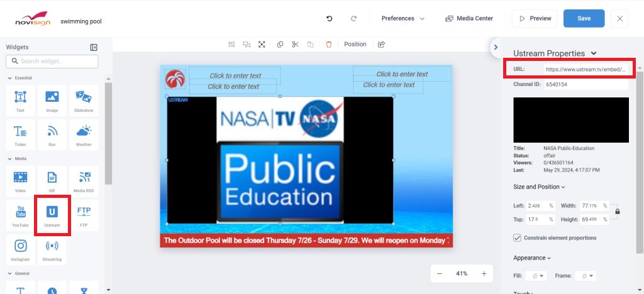Click the NoviSign logo
This screenshot has width=644, height=294.
click(33, 19)
